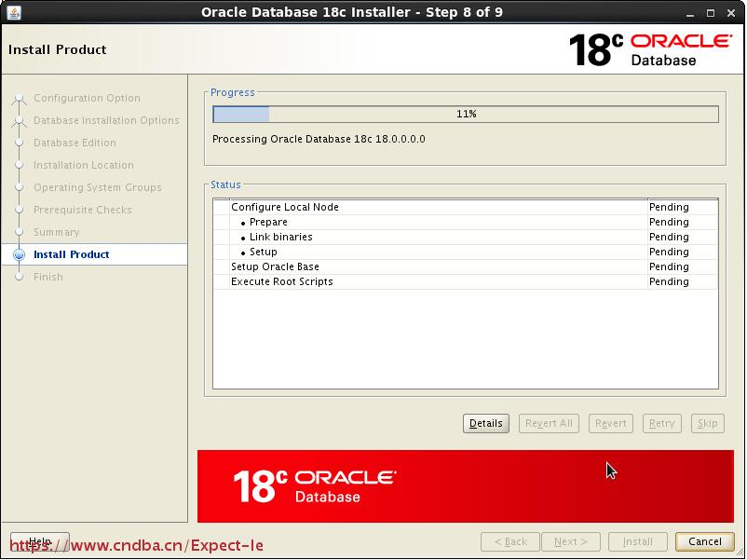Click the Next button
This screenshot has width=747, height=560.
tap(571, 541)
